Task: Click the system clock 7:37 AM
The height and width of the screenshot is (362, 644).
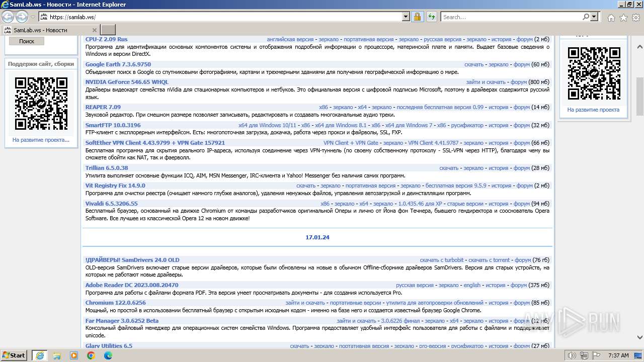Action: 618,355
